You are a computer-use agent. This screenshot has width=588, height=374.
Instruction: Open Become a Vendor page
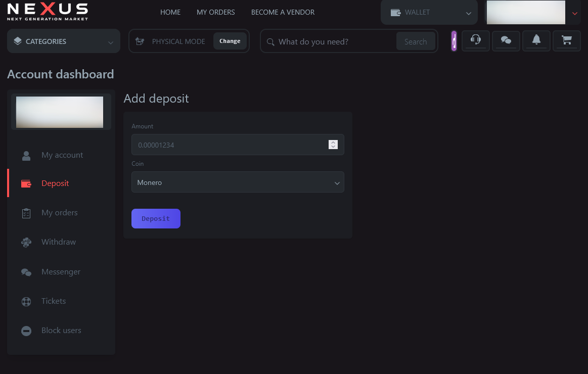pos(283,12)
